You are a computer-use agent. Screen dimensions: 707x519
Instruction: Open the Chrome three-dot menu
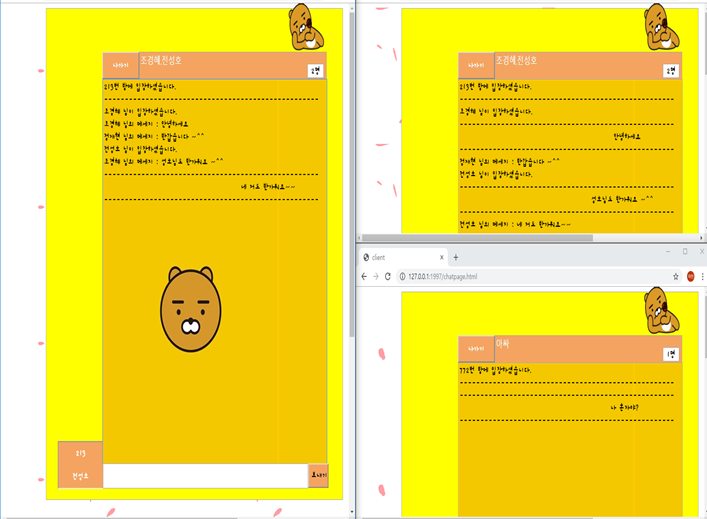point(702,276)
